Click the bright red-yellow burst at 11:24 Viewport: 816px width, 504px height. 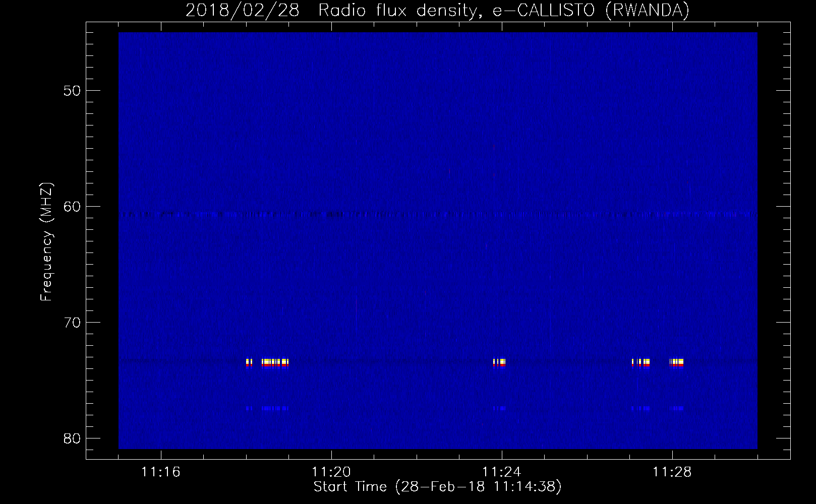pyautogui.click(x=499, y=363)
